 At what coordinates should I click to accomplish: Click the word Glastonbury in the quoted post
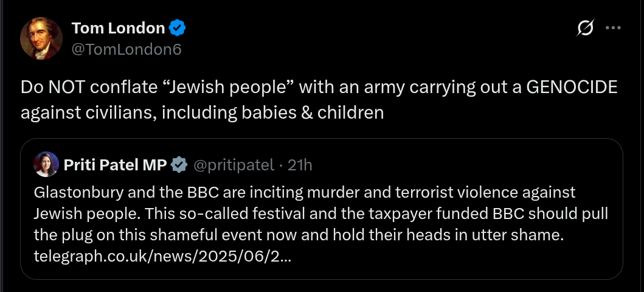[x=69, y=193]
